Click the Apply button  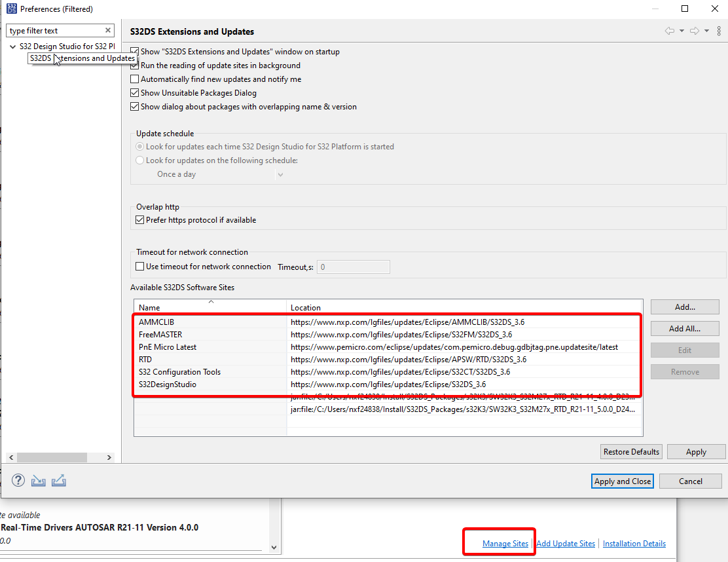pos(696,451)
